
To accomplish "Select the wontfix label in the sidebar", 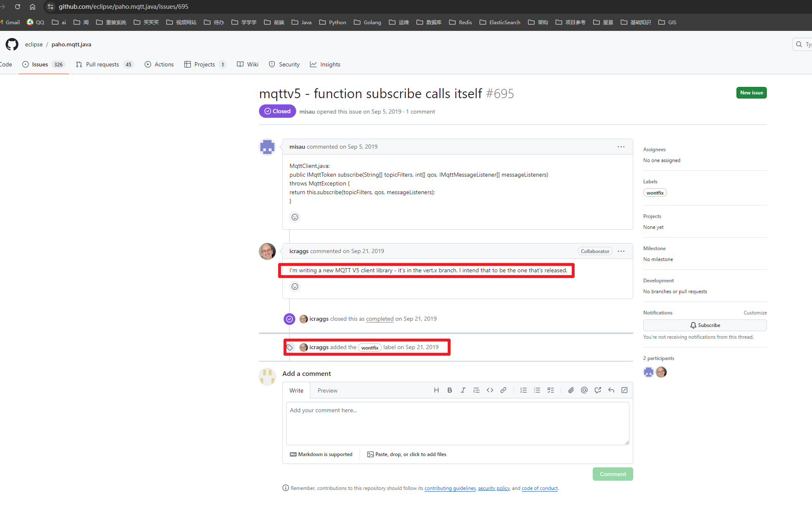I will (x=655, y=193).
